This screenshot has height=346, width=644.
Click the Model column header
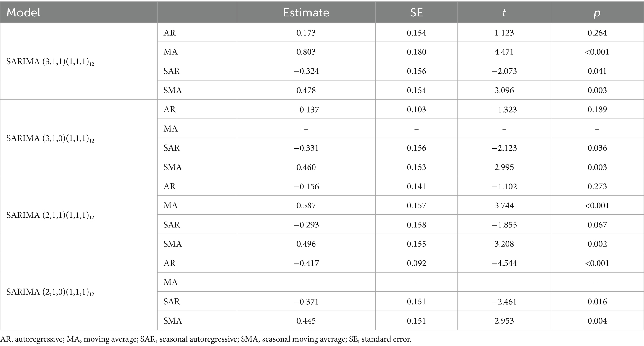click(24, 12)
